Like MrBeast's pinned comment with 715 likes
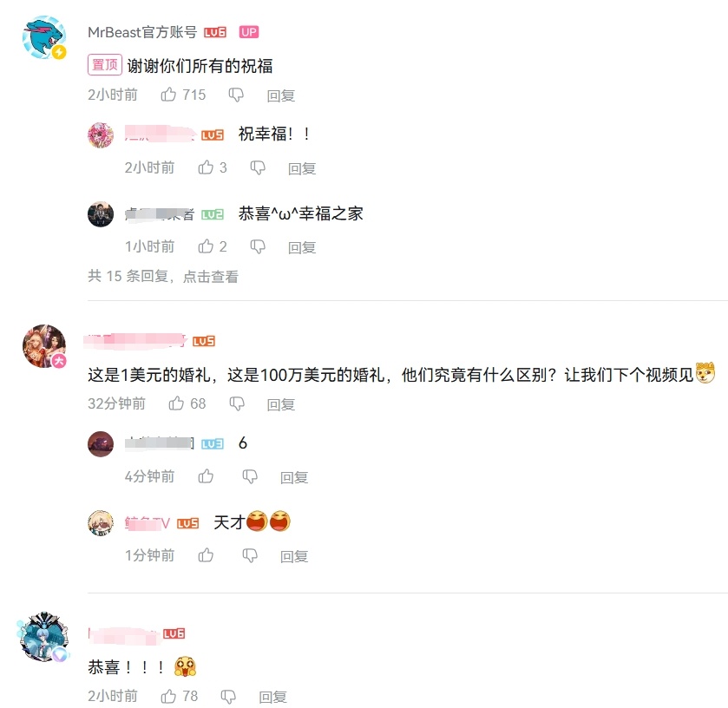Screen dimensions: 728x708 click(x=168, y=95)
